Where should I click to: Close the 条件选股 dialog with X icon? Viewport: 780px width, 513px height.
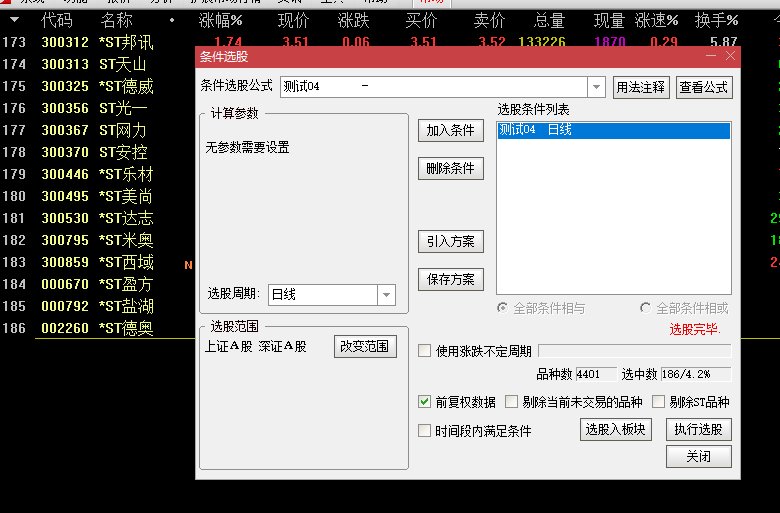730,56
